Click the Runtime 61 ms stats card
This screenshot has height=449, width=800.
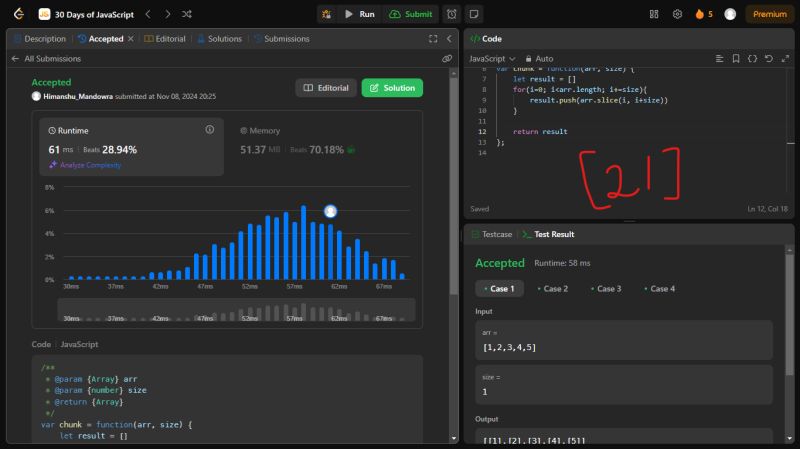click(x=132, y=147)
